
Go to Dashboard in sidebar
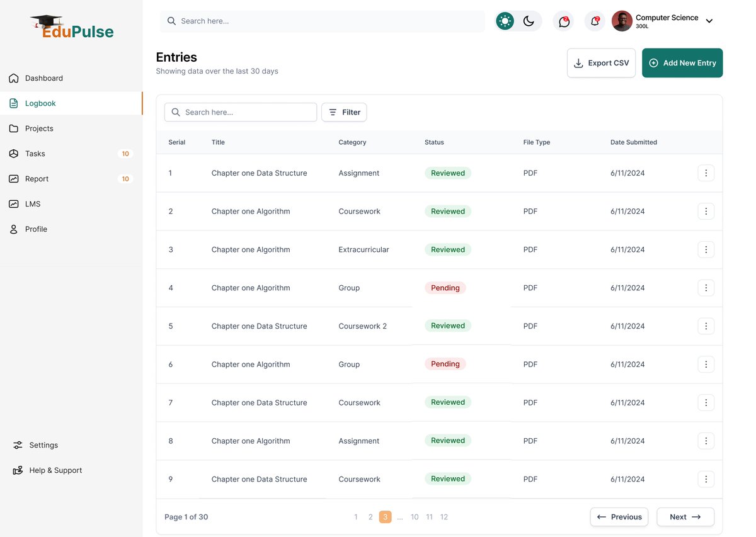[x=71, y=78]
